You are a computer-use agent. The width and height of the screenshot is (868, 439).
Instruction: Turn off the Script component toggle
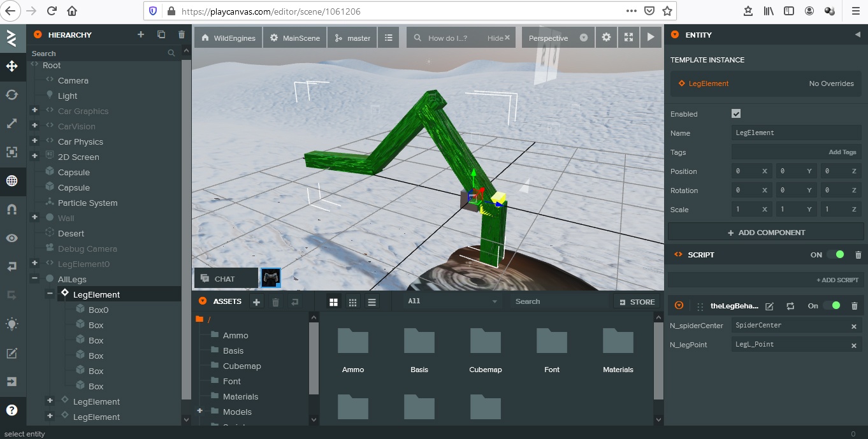tap(835, 255)
